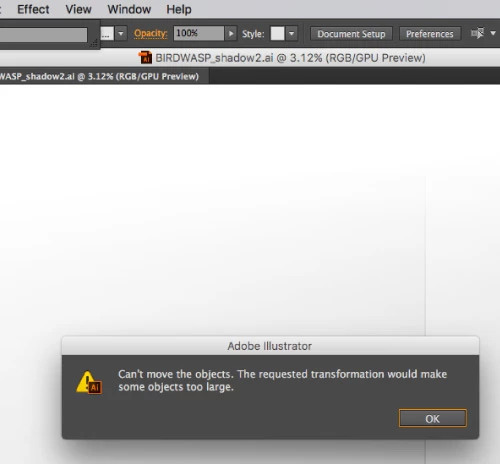Open the Effect menu
Viewport: 500px width, 464px height.
(33, 9)
